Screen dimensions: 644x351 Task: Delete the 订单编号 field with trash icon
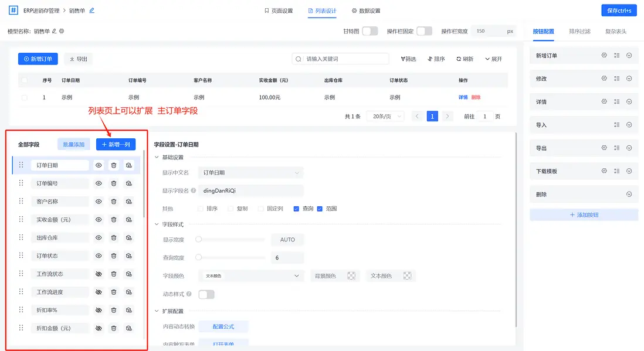[x=114, y=183]
